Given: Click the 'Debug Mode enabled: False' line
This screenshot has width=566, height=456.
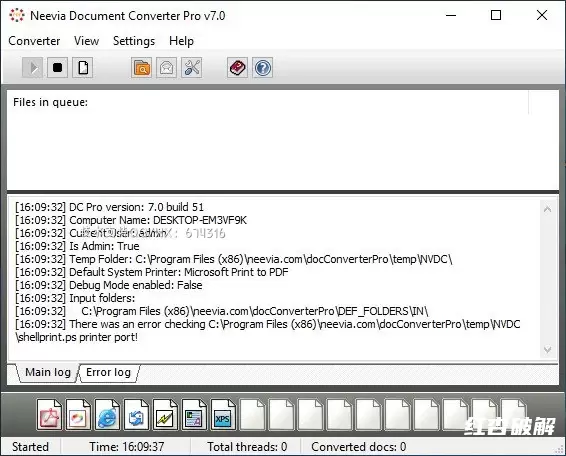Looking at the screenshot, I should point(109,285).
